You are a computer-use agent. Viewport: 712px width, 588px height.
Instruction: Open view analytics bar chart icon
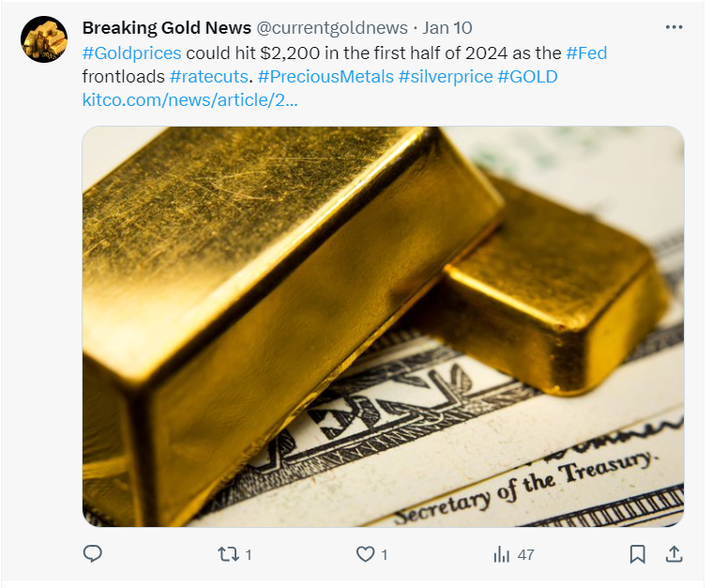click(501, 554)
